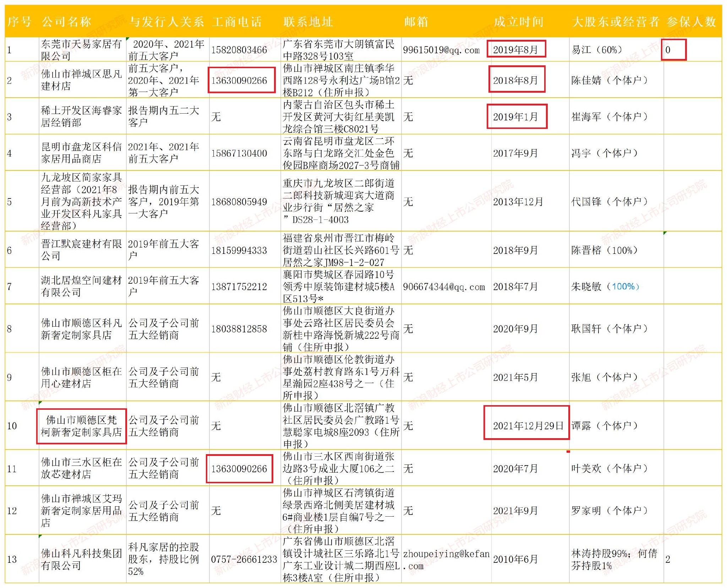Select phone number 15820803466
727x588 pixels.
(x=239, y=50)
